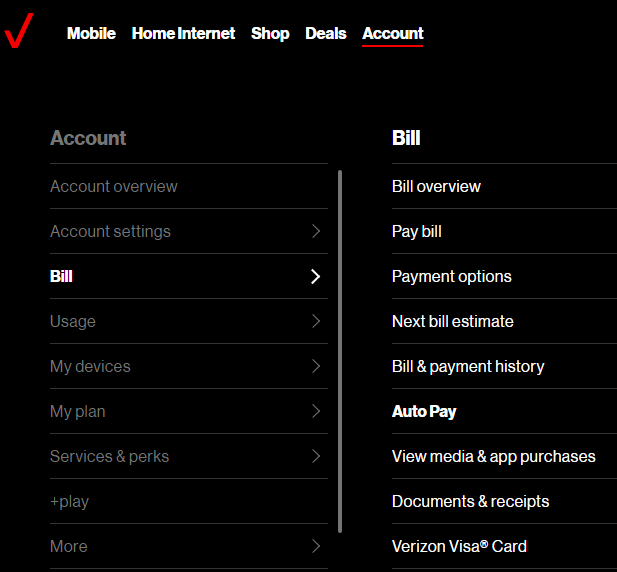Open the Mobile menu

pyautogui.click(x=91, y=33)
